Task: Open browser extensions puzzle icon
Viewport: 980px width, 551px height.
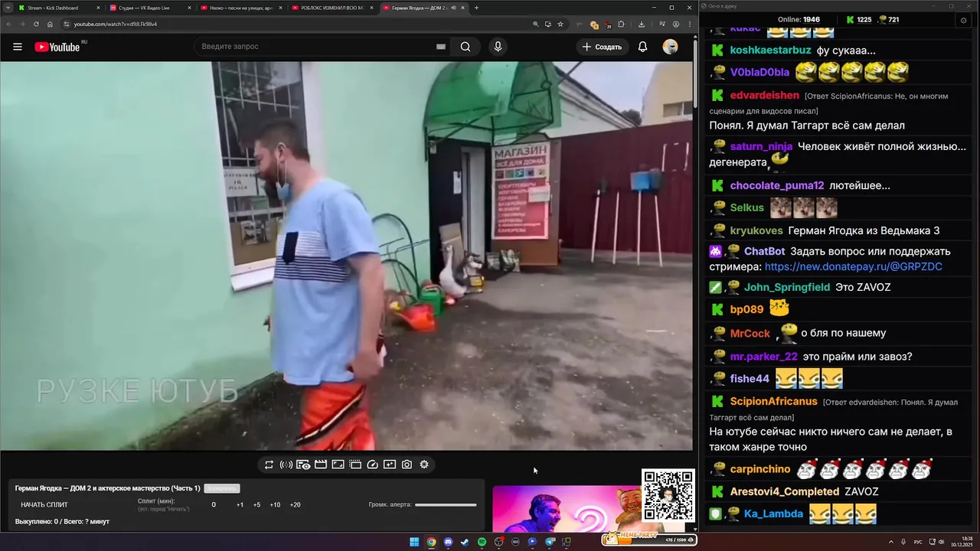Action: coord(621,24)
